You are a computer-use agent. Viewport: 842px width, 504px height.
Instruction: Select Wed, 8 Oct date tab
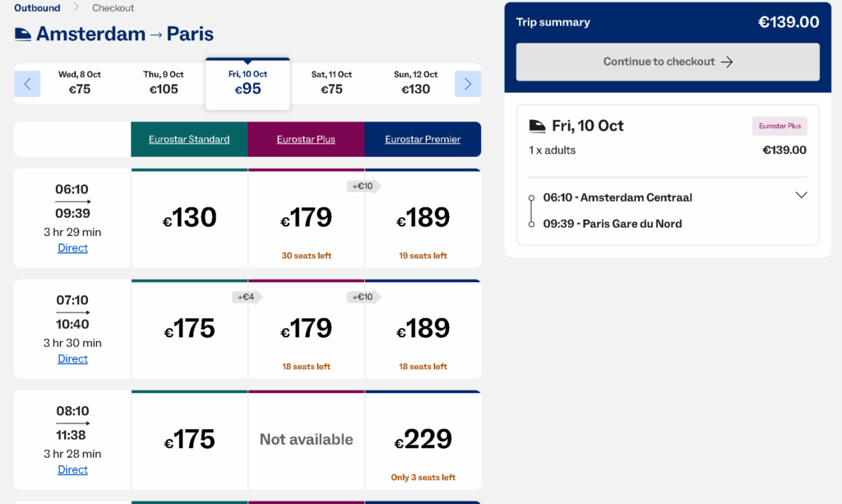[x=80, y=82]
